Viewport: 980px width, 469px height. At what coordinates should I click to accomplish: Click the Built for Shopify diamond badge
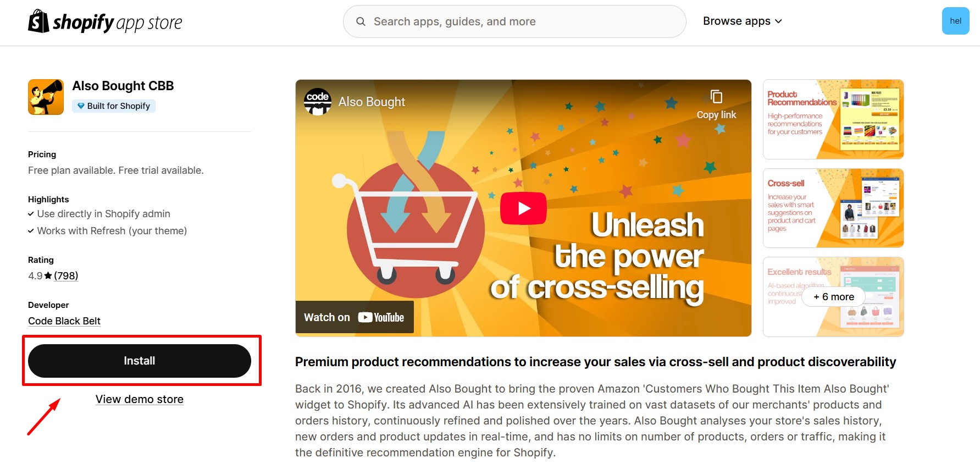pos(81,106)
